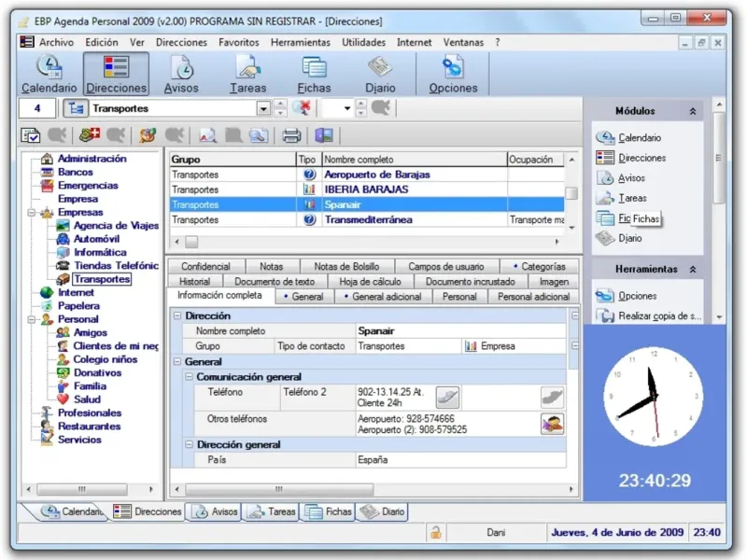Open the Transportes group dropdown
The image size is (747, 560).
263,108
